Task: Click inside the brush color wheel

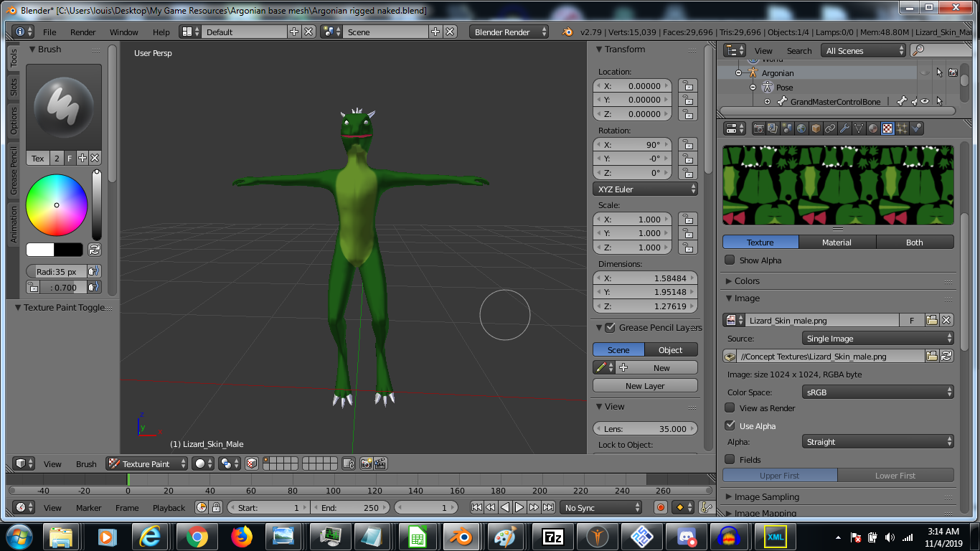Action: [x=57, y=205]
